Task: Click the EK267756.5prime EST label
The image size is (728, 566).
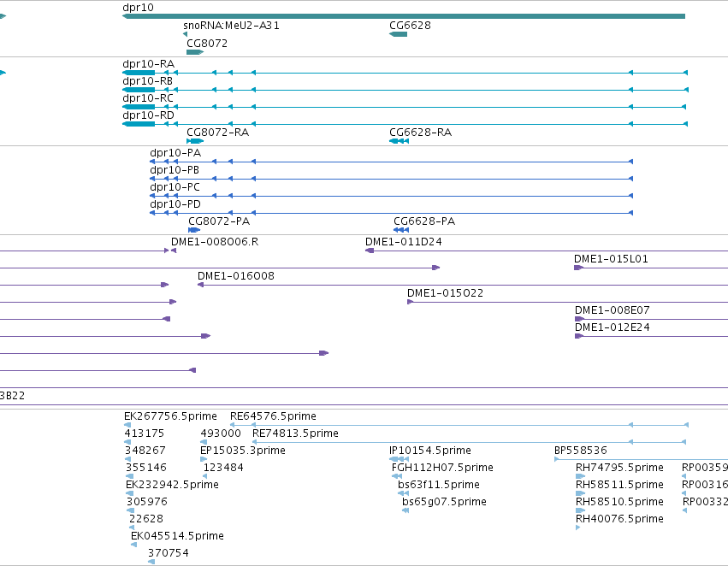Action: (170, 416)
